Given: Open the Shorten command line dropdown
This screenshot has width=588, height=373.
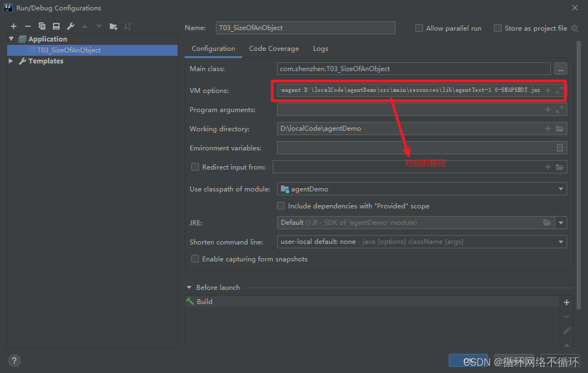Looking at the screenshot, I should 561,242.
